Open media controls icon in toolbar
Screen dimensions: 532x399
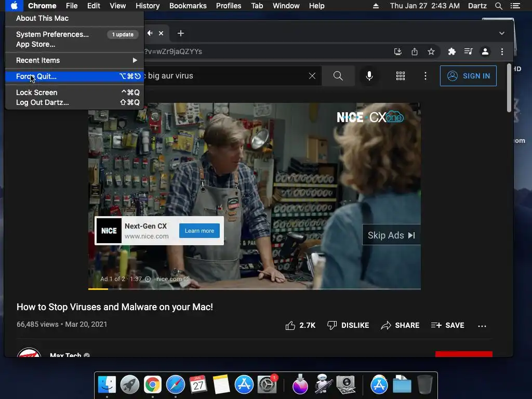point(468,51)
